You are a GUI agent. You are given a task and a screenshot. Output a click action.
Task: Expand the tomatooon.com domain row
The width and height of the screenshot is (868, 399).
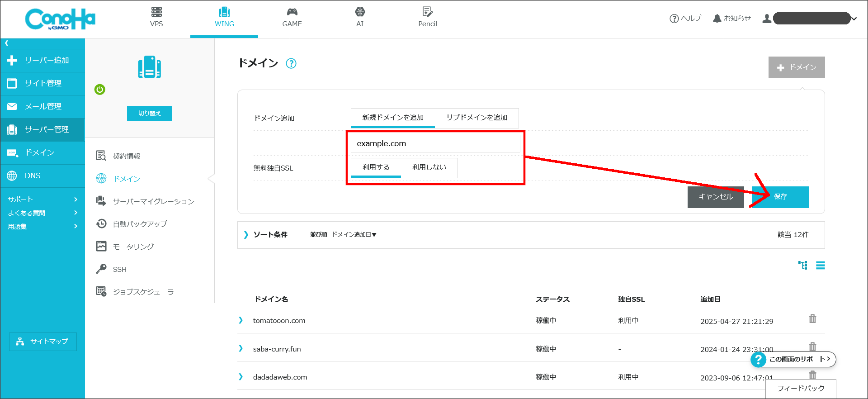241,320
